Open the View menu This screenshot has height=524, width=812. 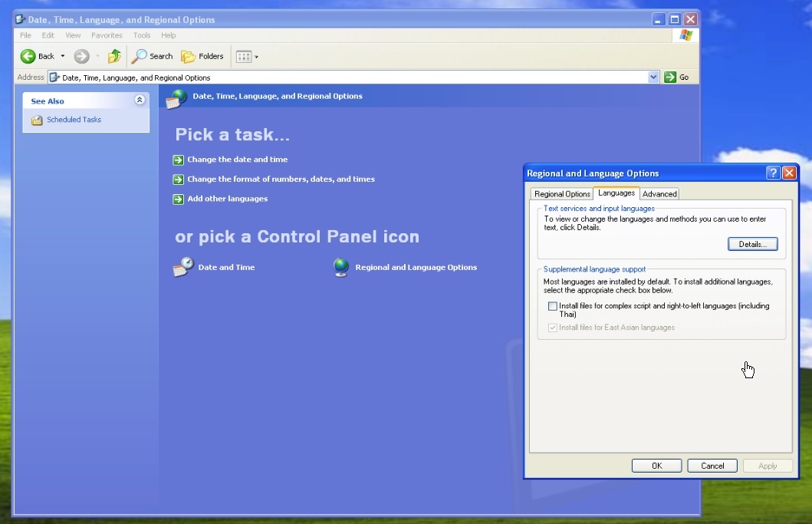point(73,35)
